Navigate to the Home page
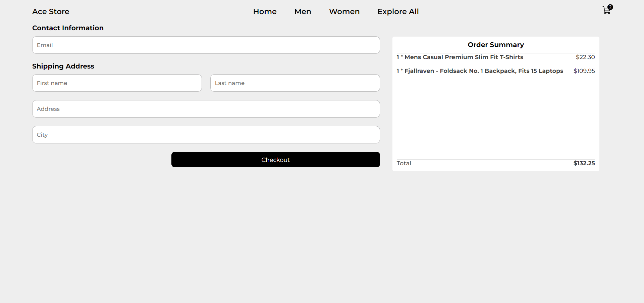The image size is (644, 303). (x=265, y=11)
